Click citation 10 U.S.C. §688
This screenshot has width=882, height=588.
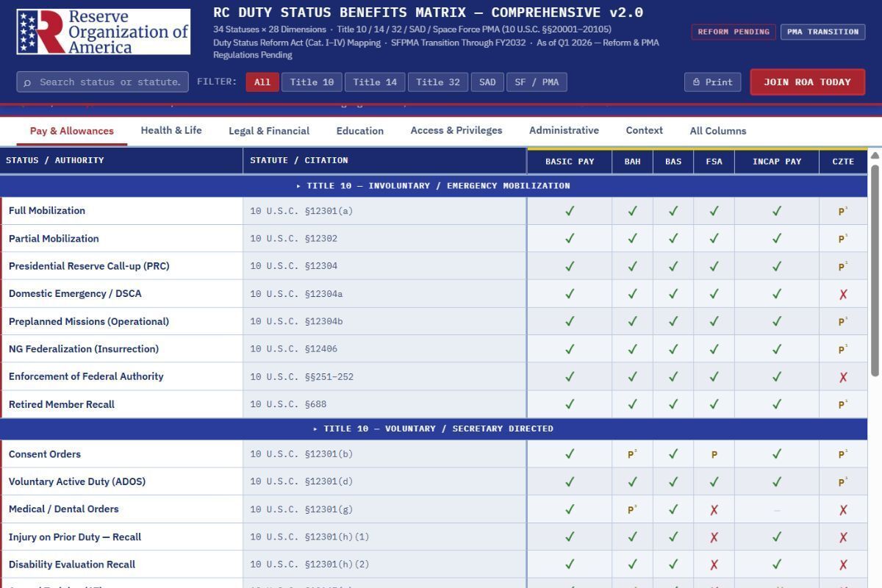(x=288, y=404)
